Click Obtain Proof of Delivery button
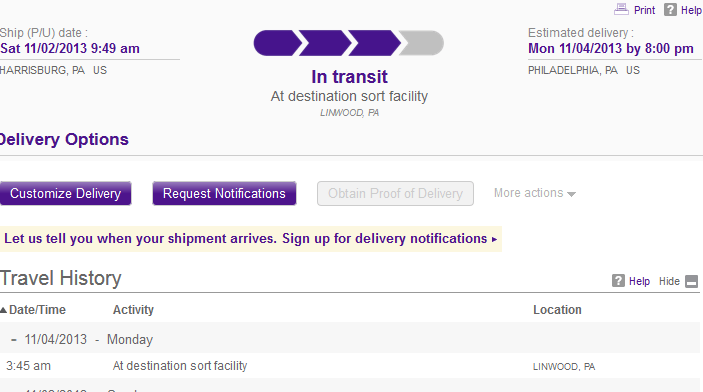The height and width of the screenshot is (392, 703). coord(395,193)
